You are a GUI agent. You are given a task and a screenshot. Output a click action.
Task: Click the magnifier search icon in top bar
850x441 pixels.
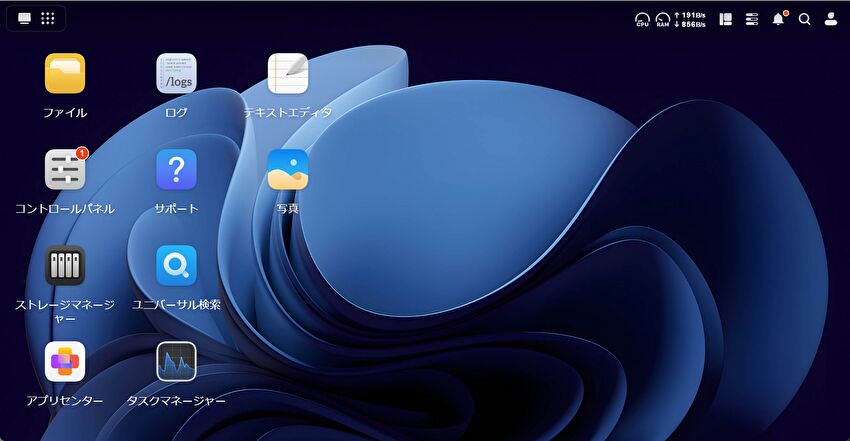pos(804,19)
